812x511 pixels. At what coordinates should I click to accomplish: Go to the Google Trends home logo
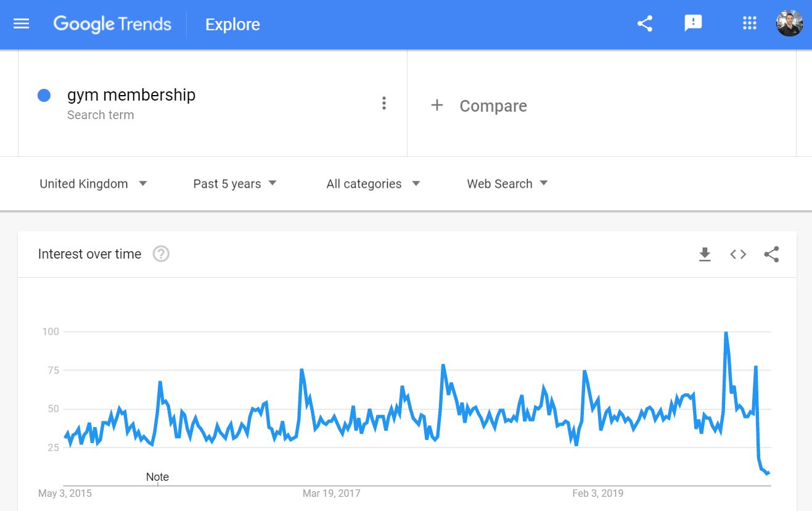pos(112,24)
